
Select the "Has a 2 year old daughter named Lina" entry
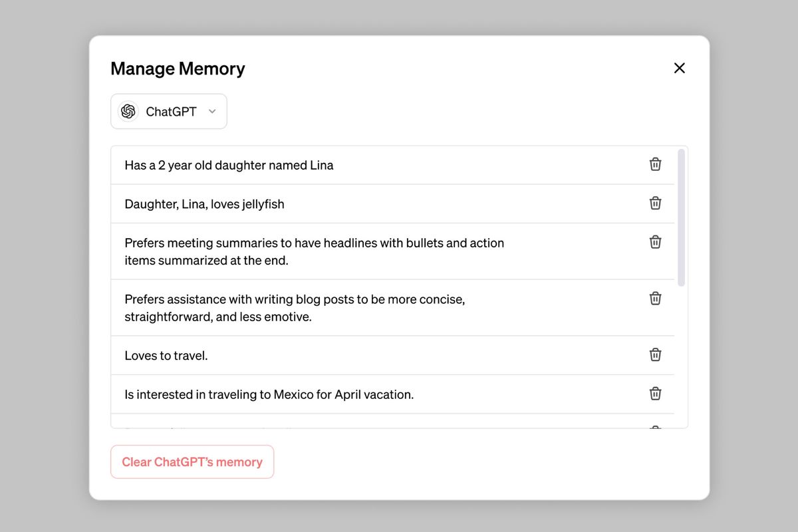(x=229, y=165)
